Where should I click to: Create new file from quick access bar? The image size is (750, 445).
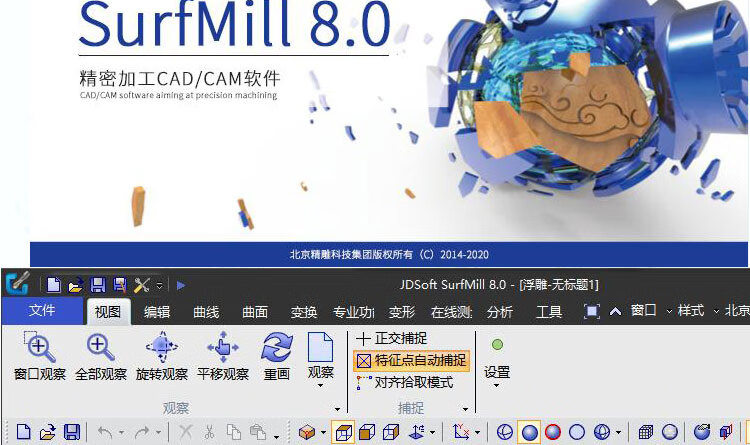point(54,285)
